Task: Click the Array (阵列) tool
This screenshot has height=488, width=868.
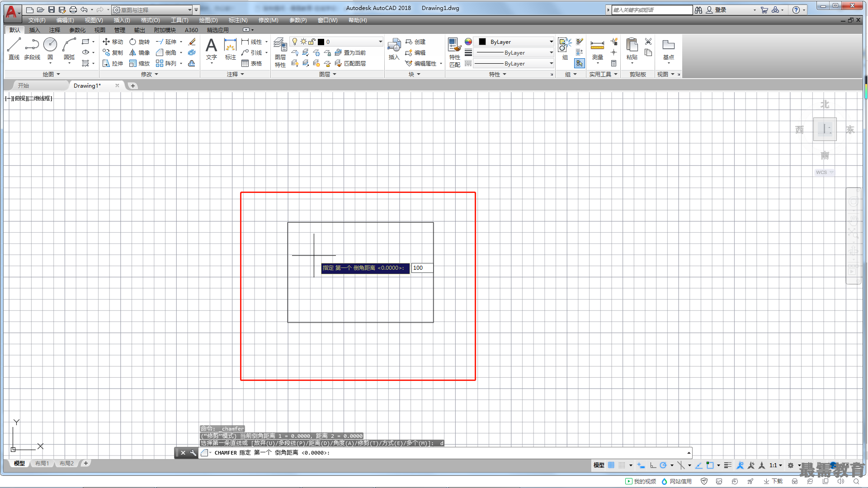Action: [166, 63]
